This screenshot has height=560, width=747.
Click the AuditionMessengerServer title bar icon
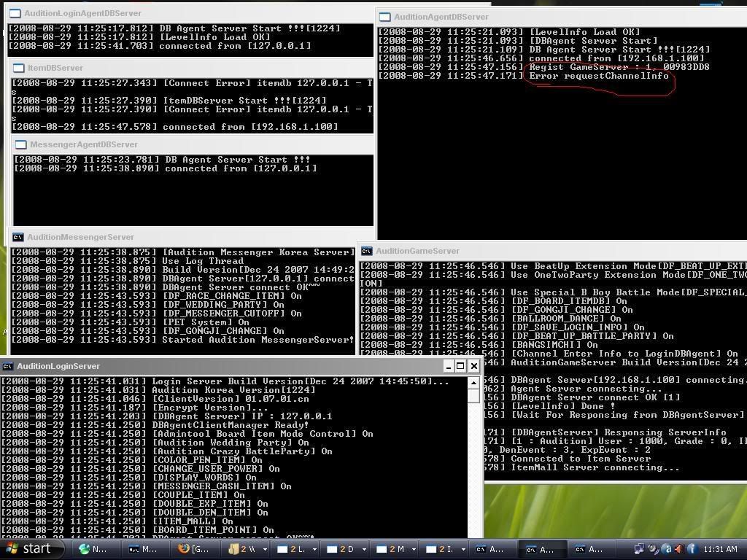click(18, 237)
